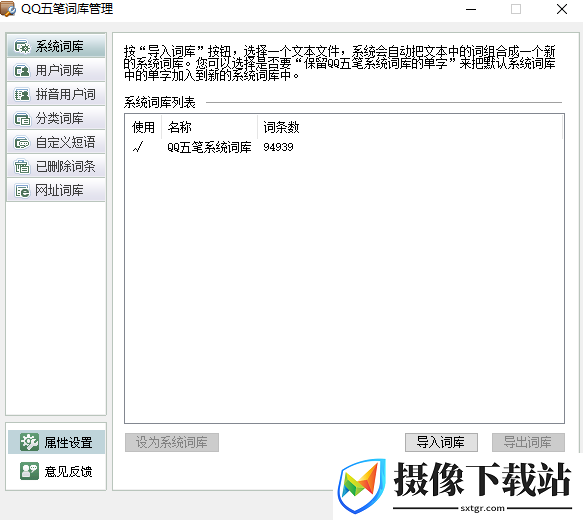Image resolution: width=583 pixels, height=520 pixels.
Task: Go to the 分类词库 tab label
Action: 59,119
